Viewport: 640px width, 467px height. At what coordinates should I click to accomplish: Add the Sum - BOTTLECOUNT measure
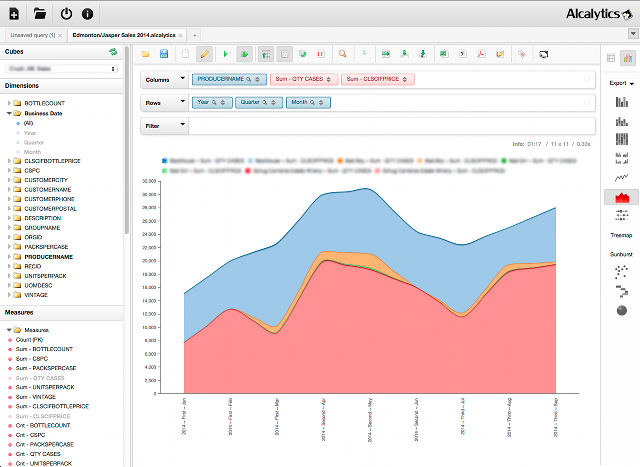(44, 349)
